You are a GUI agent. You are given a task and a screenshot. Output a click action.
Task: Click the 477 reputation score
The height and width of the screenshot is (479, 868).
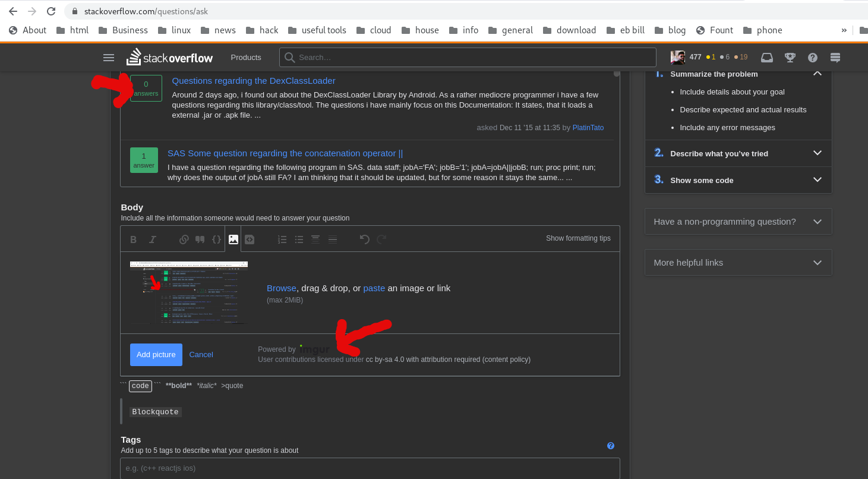tap(695, 58)
